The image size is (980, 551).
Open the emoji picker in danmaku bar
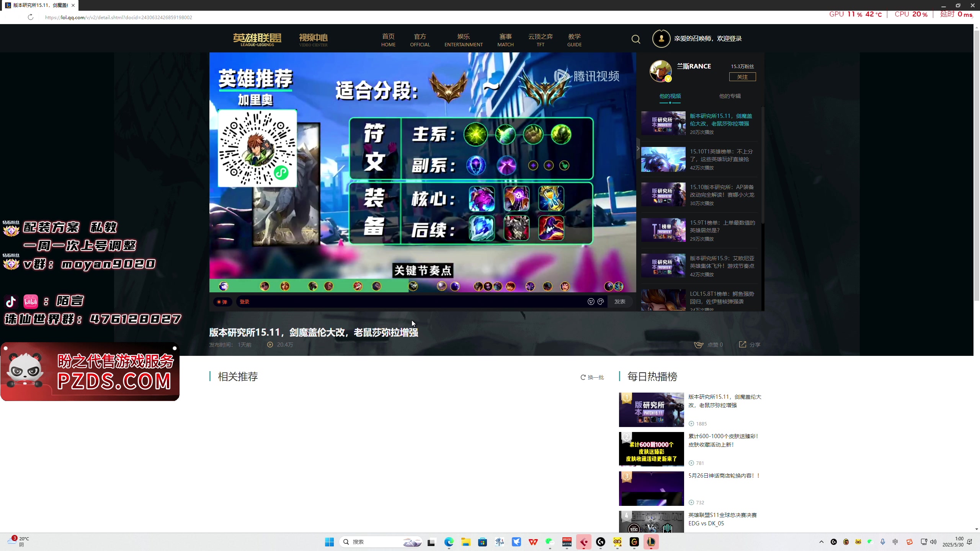(x=591, y=302)
